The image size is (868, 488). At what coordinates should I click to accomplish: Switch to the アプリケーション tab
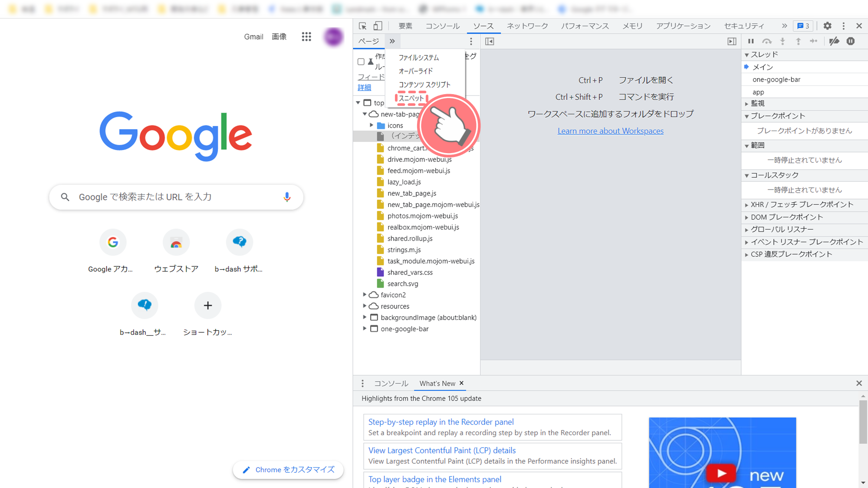(683, 26)
